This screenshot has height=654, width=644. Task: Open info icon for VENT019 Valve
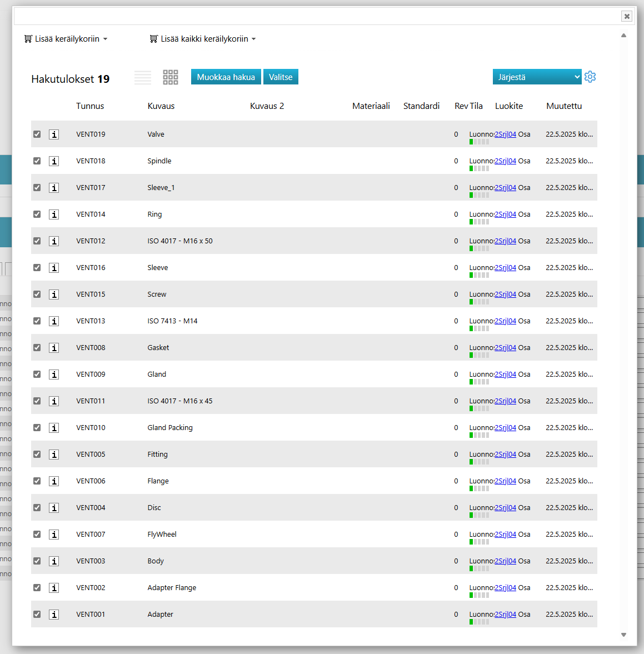coord(54,134)
